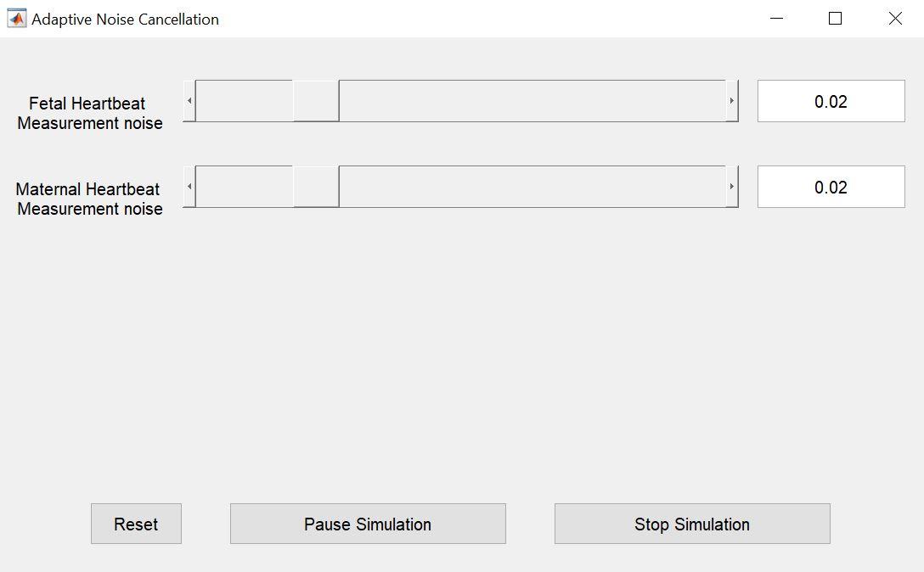Click the Fetal Heartbeat noise slider thumb

[316, 101]
